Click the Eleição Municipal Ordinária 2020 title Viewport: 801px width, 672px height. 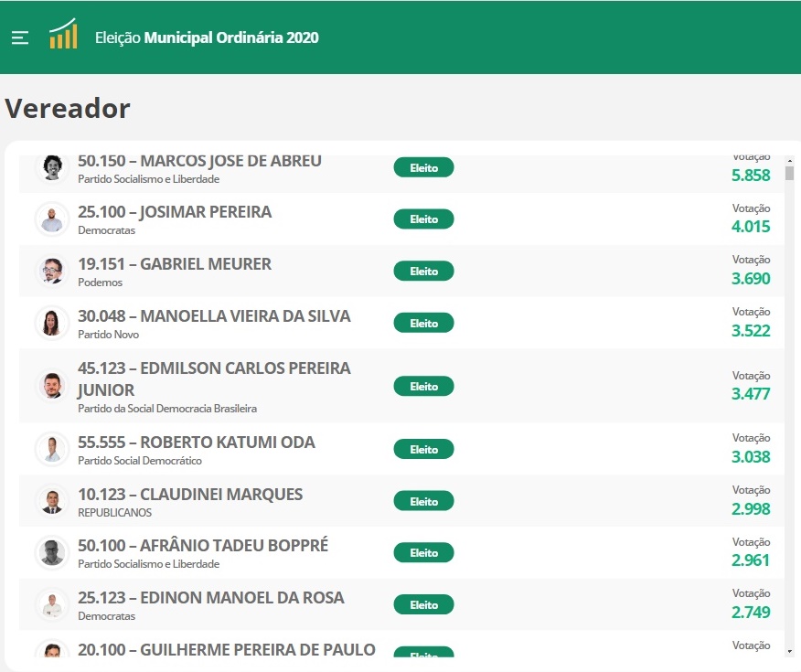(x=207, y=37)
